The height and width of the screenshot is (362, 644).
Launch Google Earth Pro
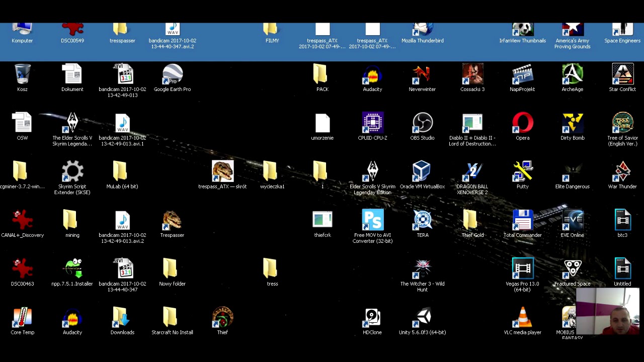click(172, 78)
